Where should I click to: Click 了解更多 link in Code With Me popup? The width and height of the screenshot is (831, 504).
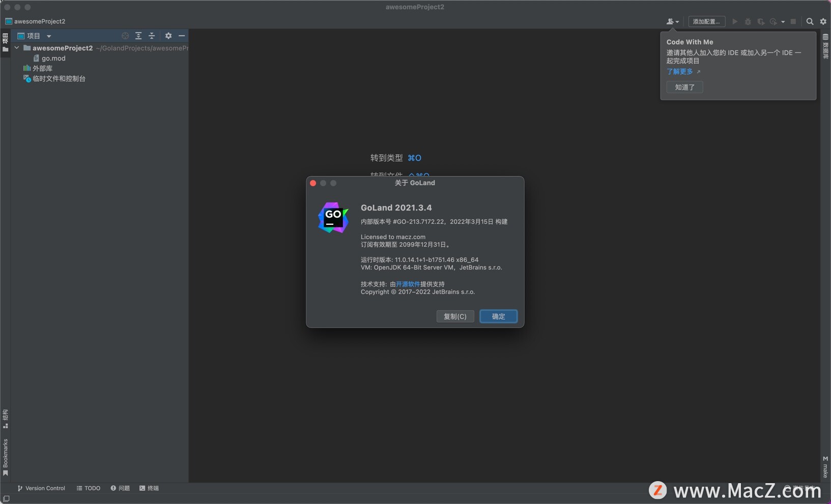coord(680,72)
